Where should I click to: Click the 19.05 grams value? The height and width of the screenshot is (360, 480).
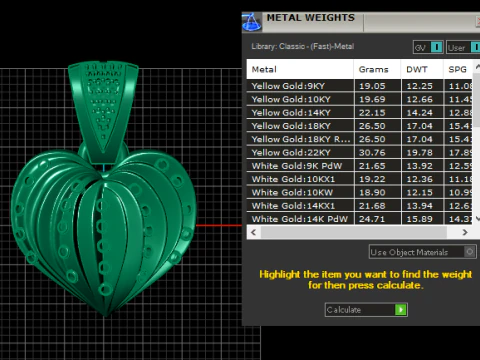pyautogui.click(x=372, y=86)
